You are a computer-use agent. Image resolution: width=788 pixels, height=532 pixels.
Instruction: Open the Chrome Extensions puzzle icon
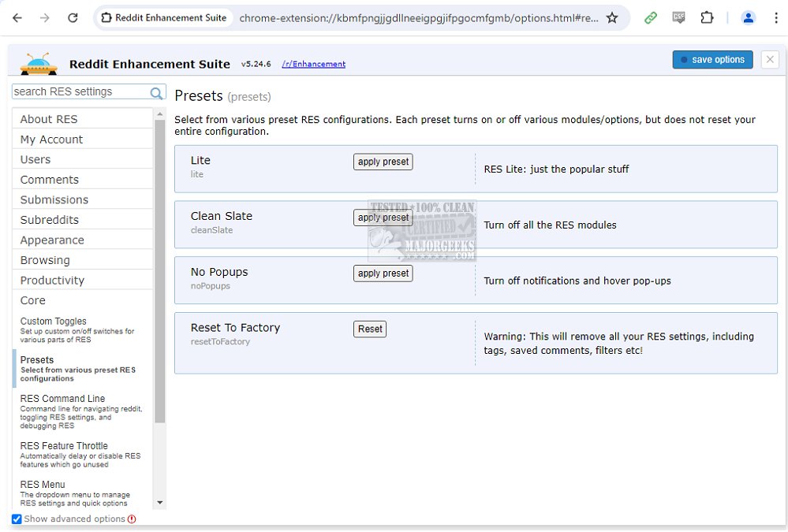[x=707, y=17]
